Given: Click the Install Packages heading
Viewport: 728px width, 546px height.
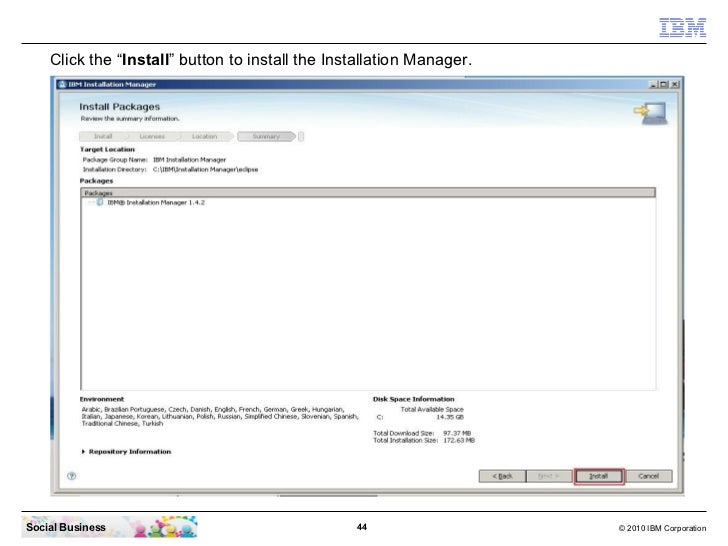Looking at the screenshot, I should coord(119,107).
